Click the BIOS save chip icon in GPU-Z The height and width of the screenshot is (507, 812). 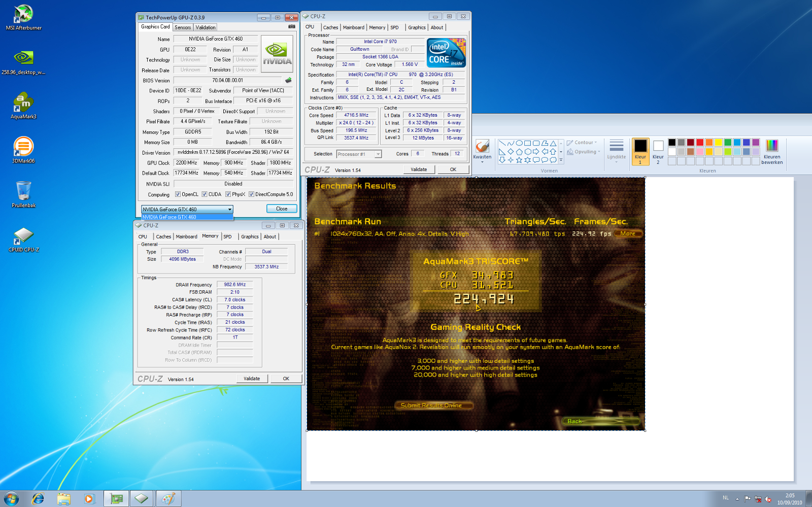288,80
